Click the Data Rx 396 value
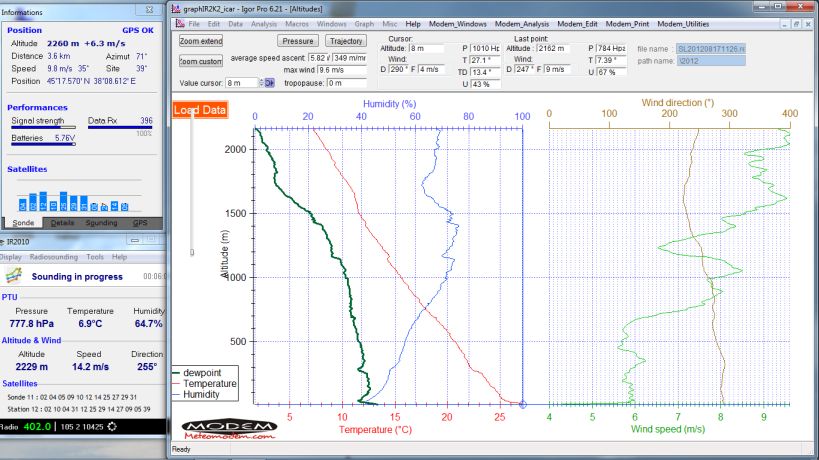 (x=146, y=121)
